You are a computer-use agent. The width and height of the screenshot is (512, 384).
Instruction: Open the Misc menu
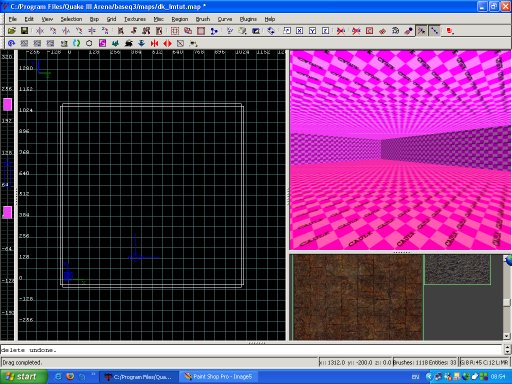159,19
